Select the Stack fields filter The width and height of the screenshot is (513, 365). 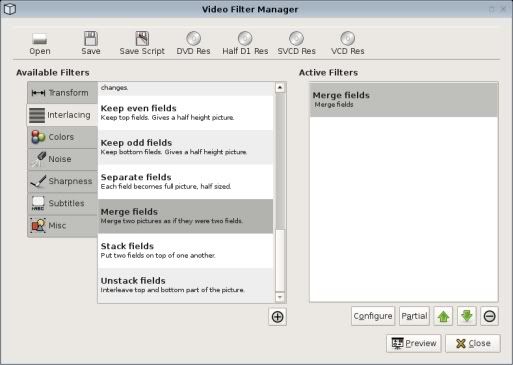pos(186,251)
